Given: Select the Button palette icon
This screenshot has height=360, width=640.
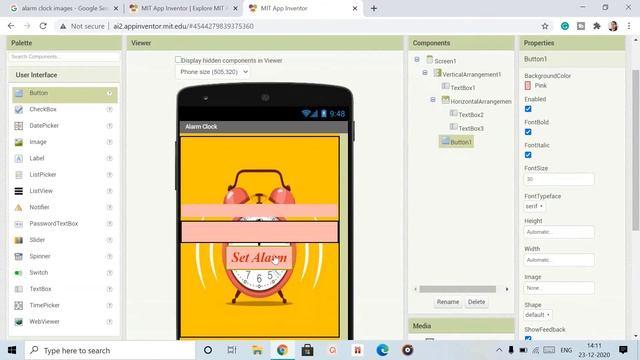Looking at the screenshot, I should 19,93.
